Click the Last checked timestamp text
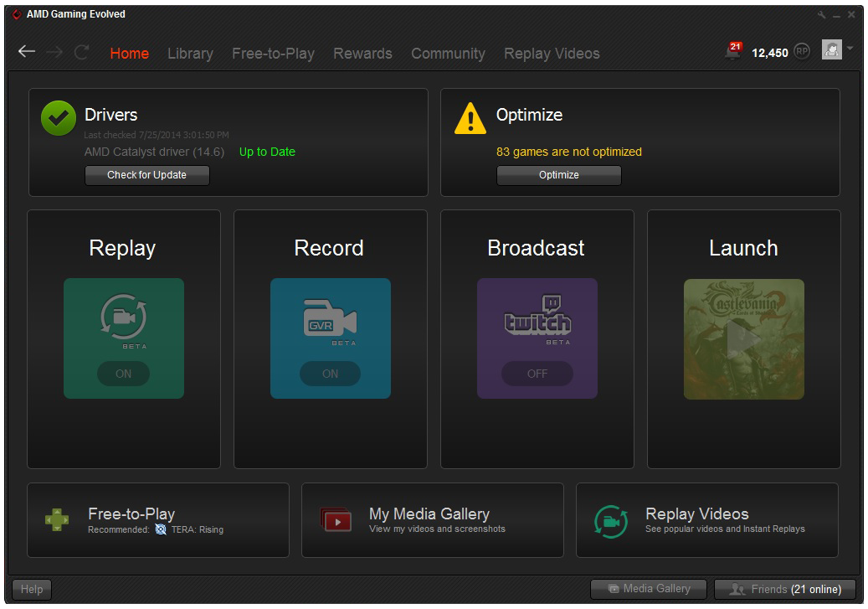868x609 pixels. tap(157, 135)
